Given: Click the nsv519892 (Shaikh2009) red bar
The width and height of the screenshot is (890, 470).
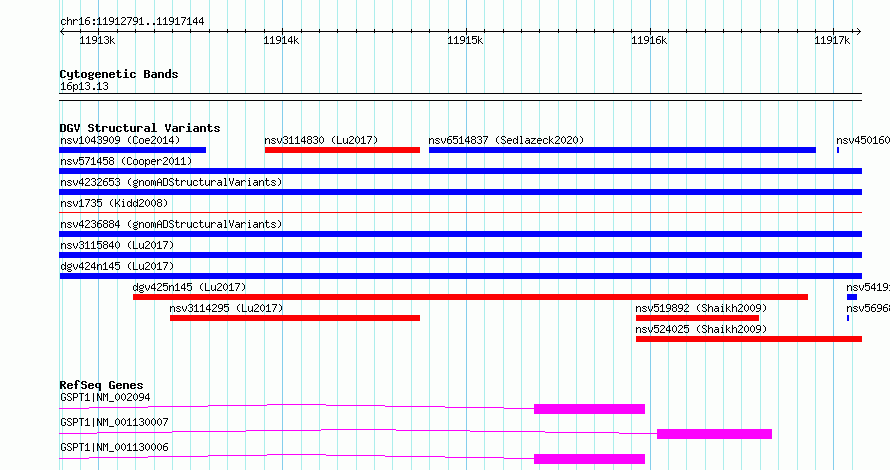Looking at the screenshot, I should coord(697,318).
